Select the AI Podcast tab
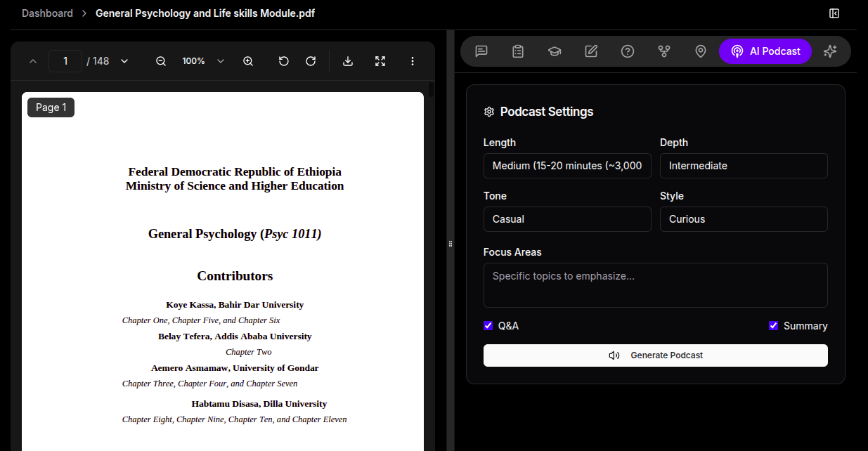Screen dimensions: 868x451 (x=765, y=51)
